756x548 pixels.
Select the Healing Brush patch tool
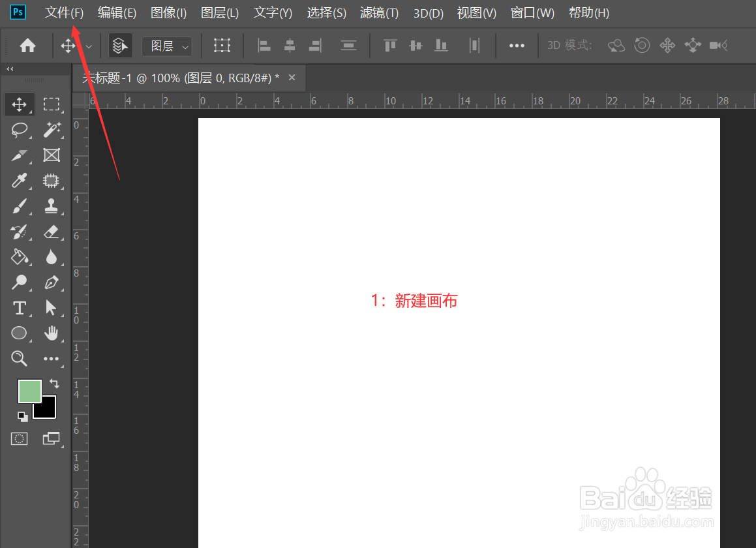(x=51, y=181)
